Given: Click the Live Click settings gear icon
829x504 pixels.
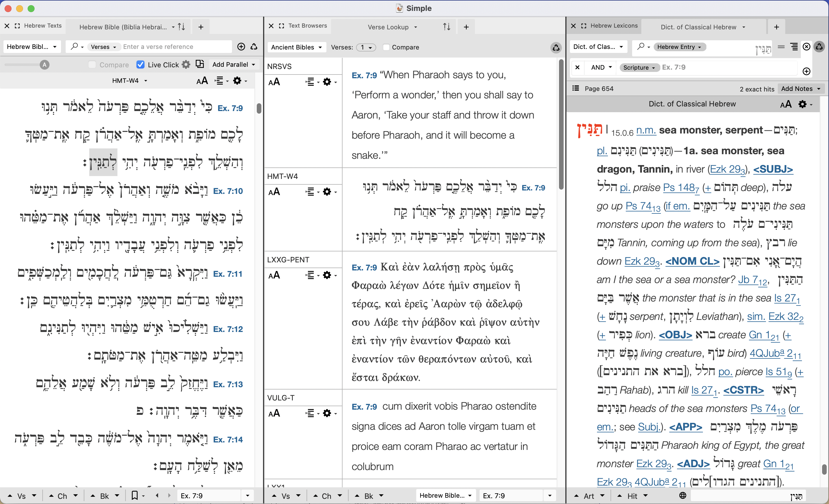Looking at the screenshot, I should tap(186, 64).
